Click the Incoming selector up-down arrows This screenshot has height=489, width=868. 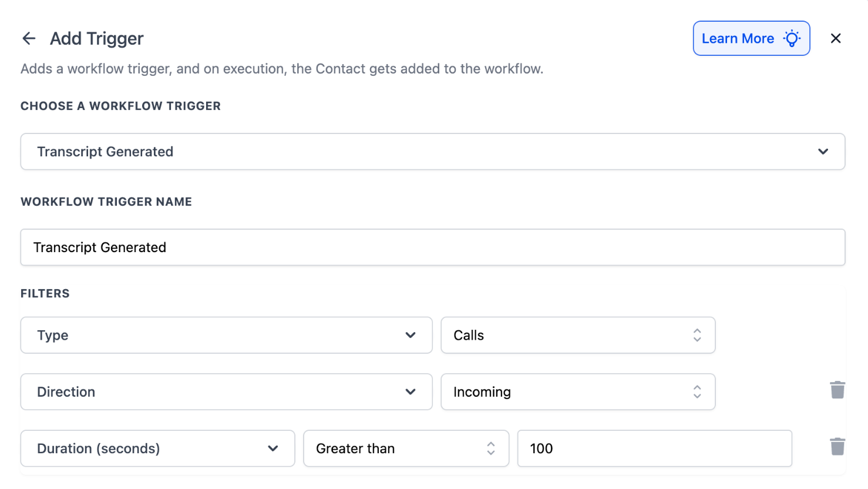697,392
